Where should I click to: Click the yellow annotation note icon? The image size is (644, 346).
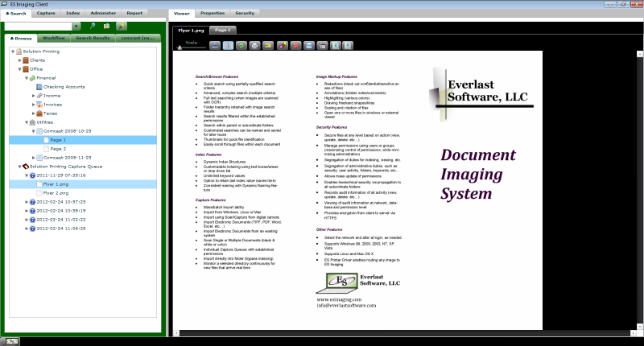[268, 46]
